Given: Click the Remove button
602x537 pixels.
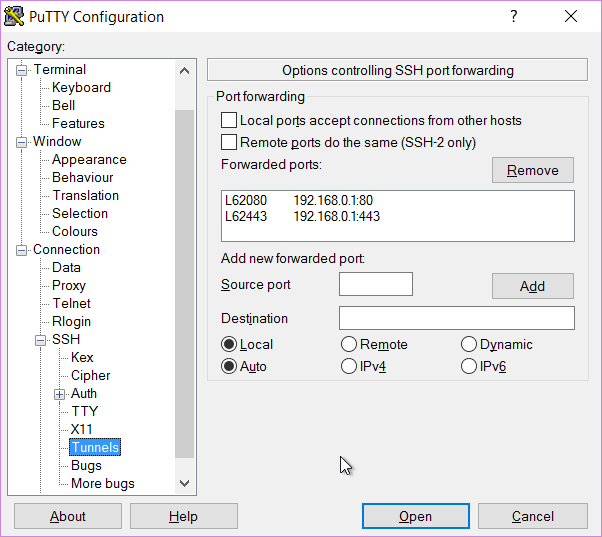Looking at the screenshot, I should click(532, 170).
